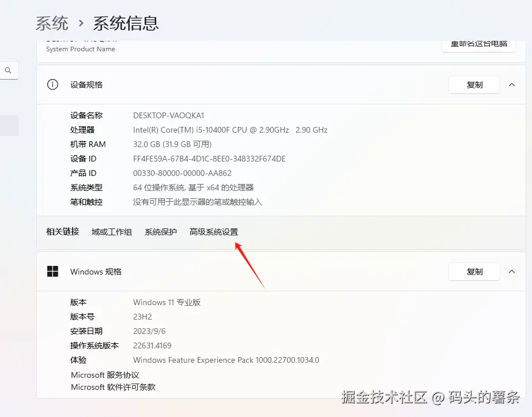Select Windows 11 专业版 edition text
Image resolution: width=532 pixels, height=417 pixels.
click(x=167, y=302)
